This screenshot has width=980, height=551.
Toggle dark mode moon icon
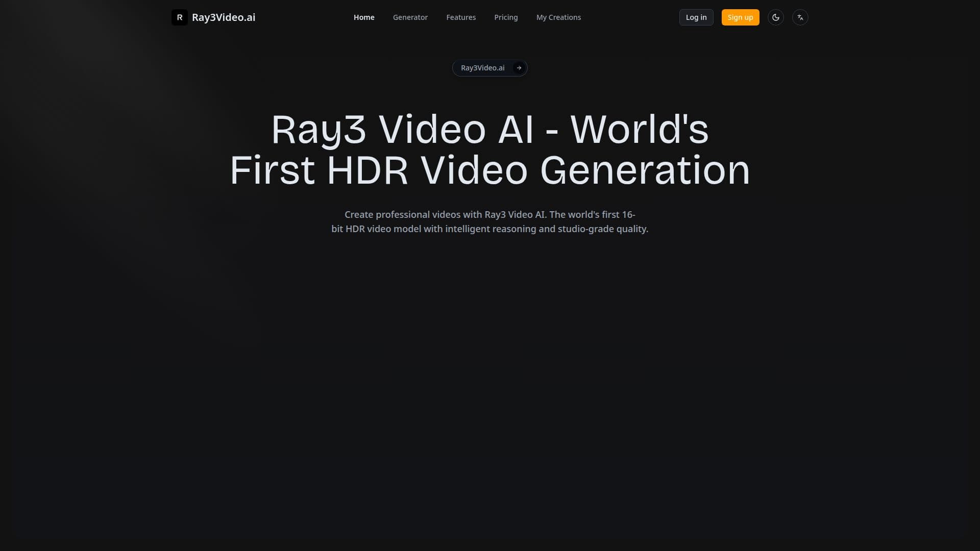(775, 17)
